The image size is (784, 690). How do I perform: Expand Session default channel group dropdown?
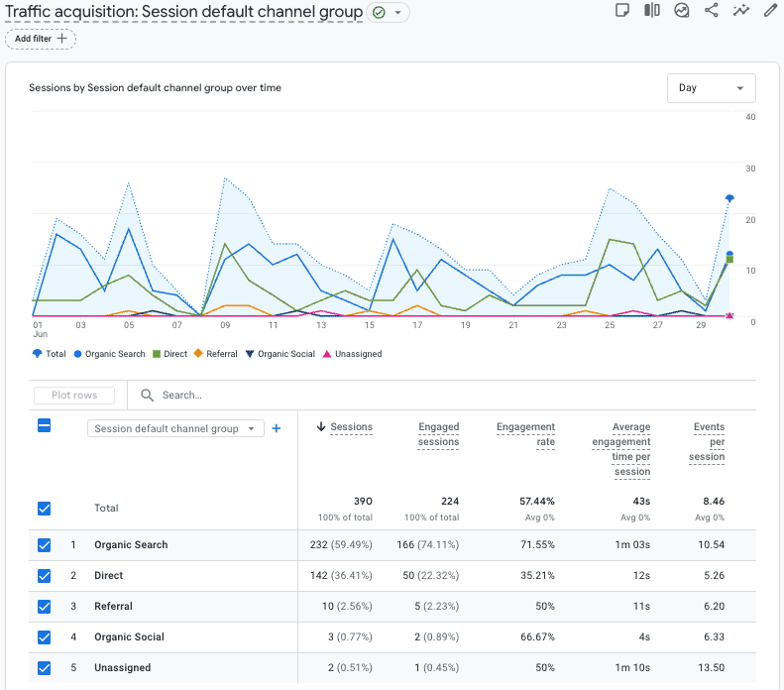(174, 428)
